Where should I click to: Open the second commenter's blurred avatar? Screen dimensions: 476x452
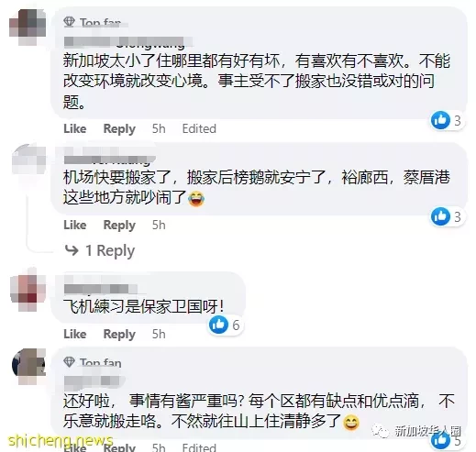pyautogui.click(x=29, y=160)
